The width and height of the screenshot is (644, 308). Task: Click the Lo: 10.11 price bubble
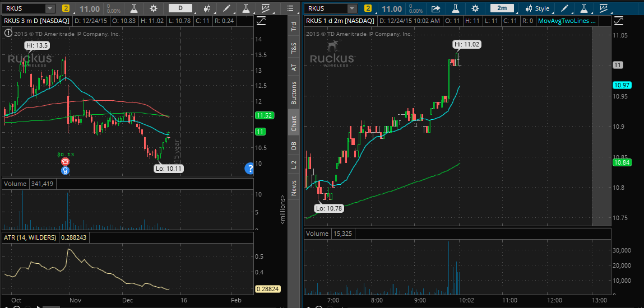coord(169,168)
